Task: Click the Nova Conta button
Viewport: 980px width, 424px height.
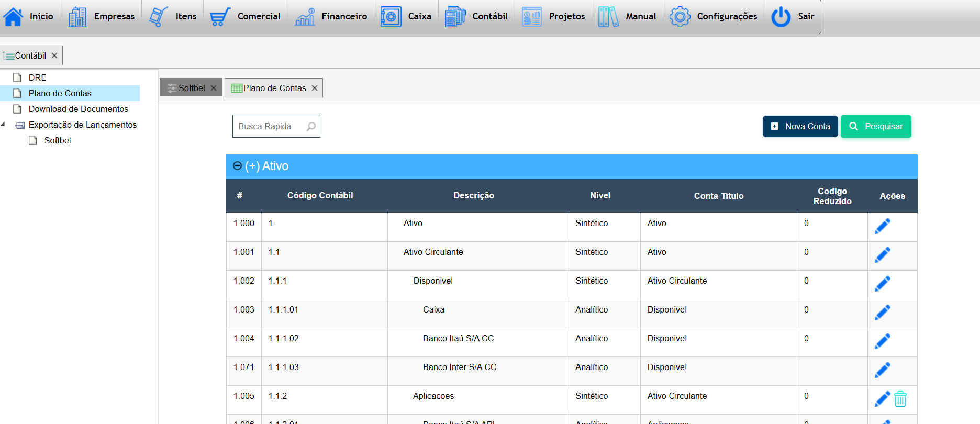Action: (x=800, y=126)
